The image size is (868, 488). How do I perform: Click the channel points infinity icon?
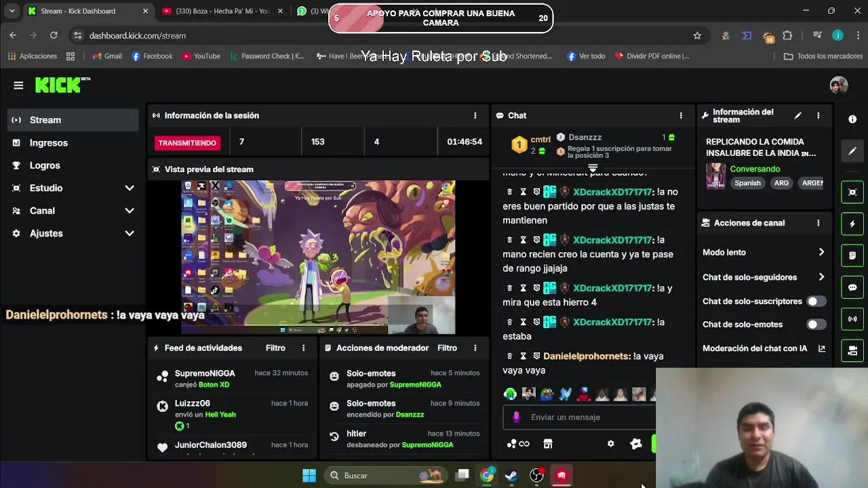[519, 444]
